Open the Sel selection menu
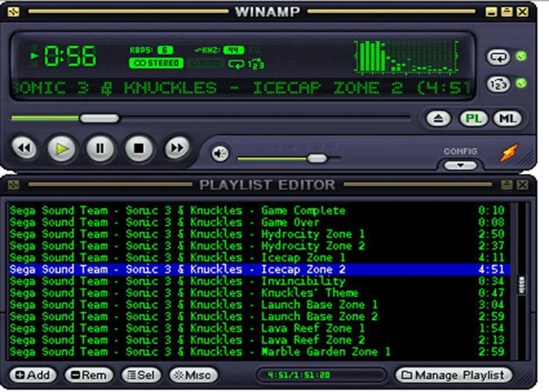This screenshot has height=392, width=549. point(141,375)
